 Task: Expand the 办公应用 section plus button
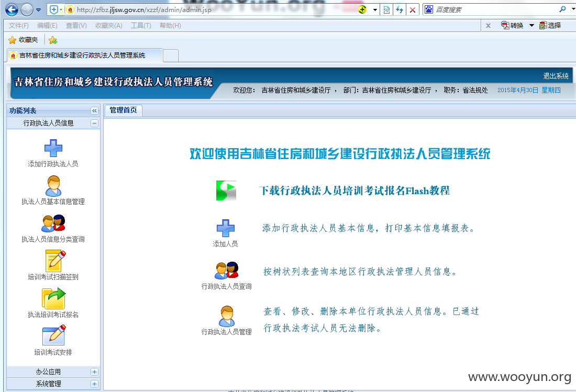(94, 372)
